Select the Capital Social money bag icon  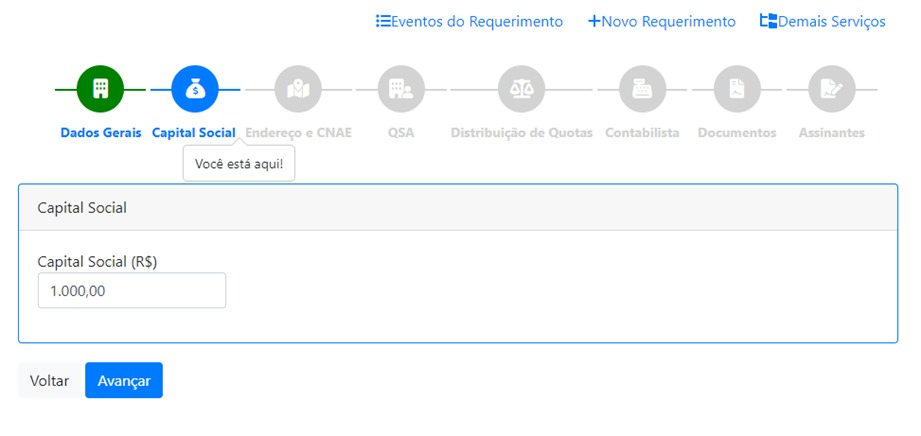coord(195,89)
